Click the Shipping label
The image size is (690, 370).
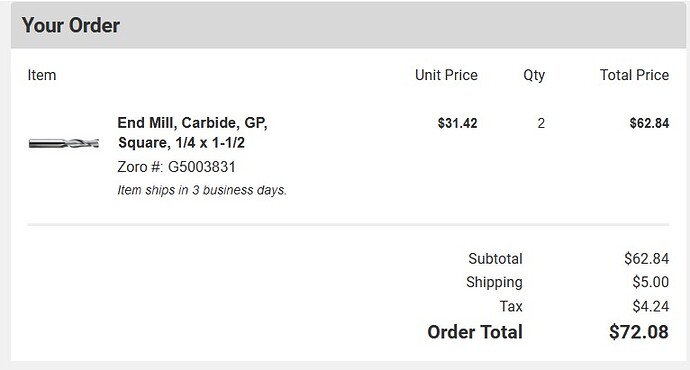(495, 282)
